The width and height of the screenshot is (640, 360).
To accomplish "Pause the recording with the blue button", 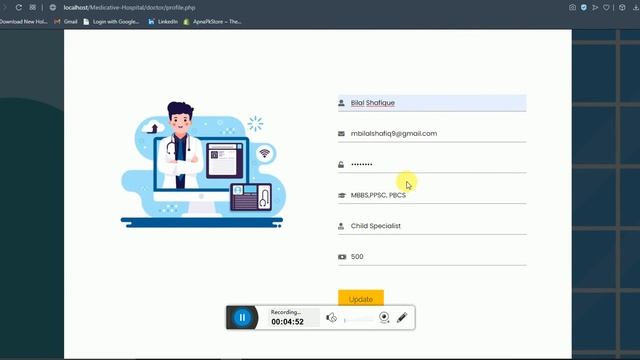I will 242,318.
